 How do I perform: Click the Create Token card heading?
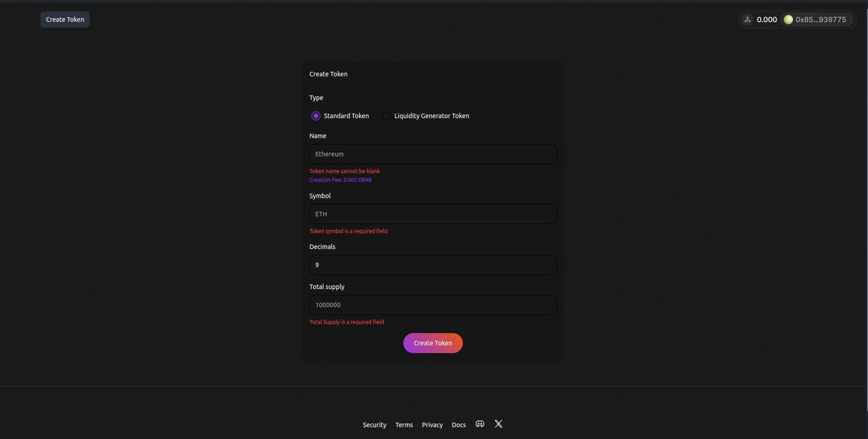[x=328, y=74]
